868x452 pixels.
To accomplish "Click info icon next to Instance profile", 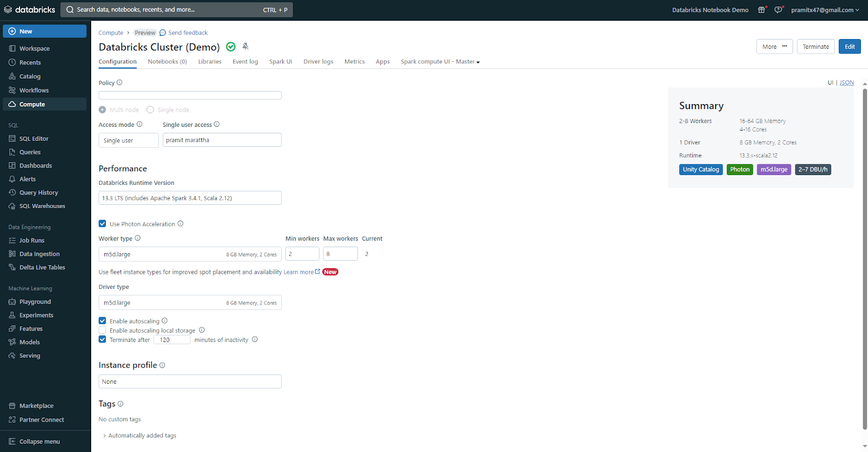I will 162,365.
